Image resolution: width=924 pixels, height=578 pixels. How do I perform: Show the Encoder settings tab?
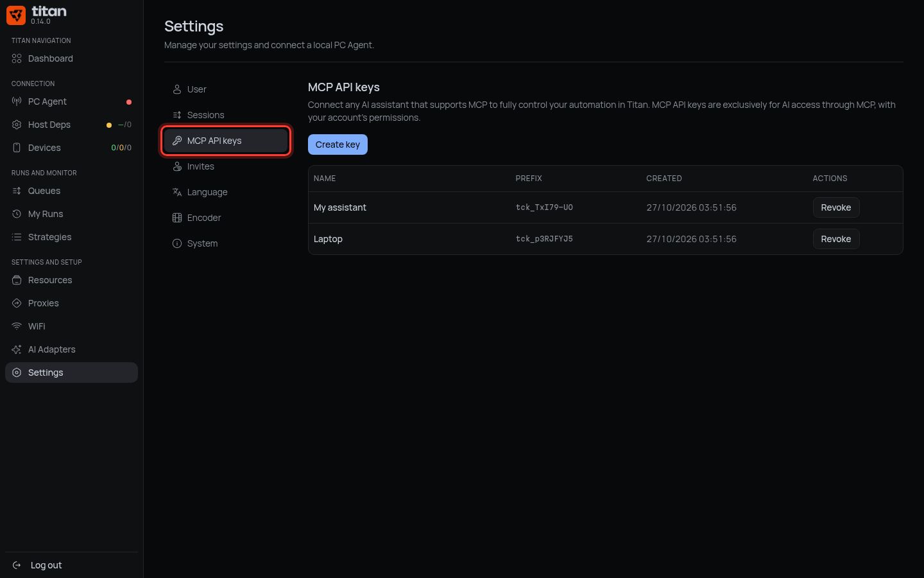click(x=226, y=218)
